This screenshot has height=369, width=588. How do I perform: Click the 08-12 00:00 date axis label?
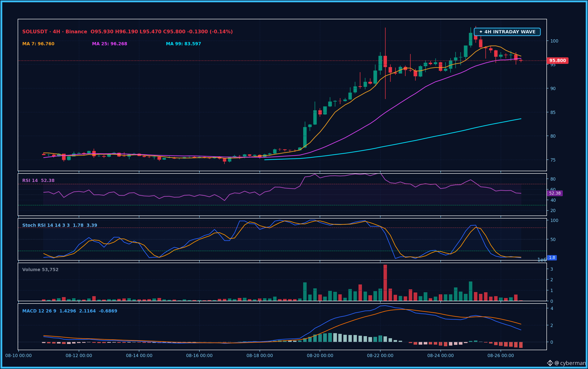79,356
